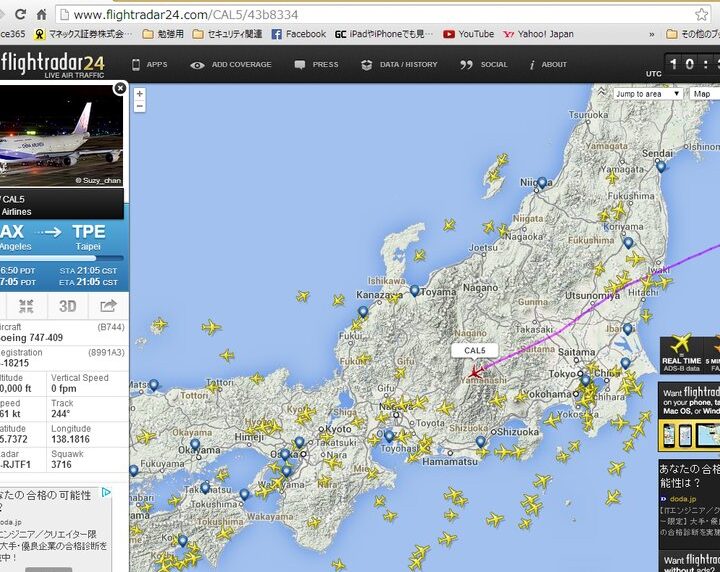This screenshot has height=572, width=720.
Task: Open the YouTube bookmark
Action: [469, 34]
